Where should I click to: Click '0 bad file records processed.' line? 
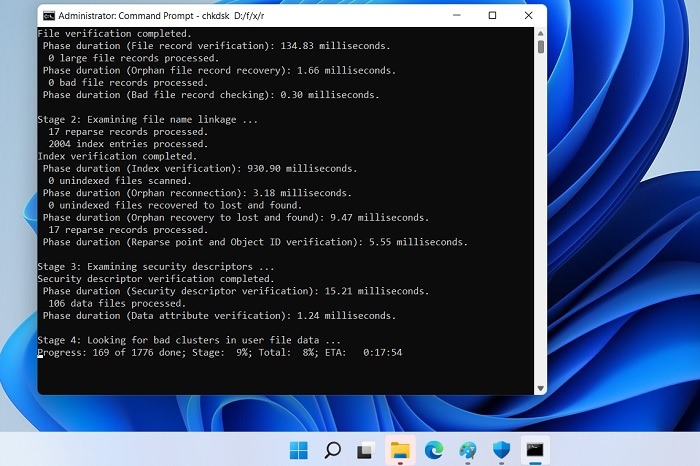[128, 83]
